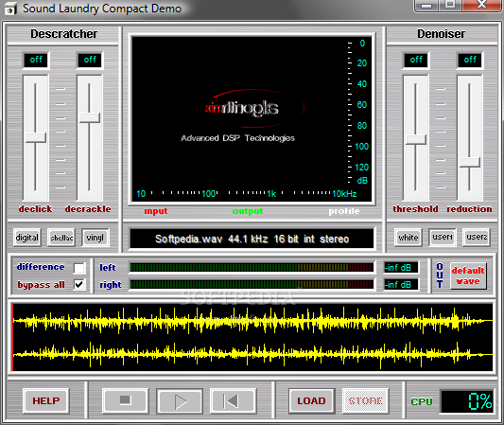
Task: Click the reduction slider handle
Action: [470, 162]
